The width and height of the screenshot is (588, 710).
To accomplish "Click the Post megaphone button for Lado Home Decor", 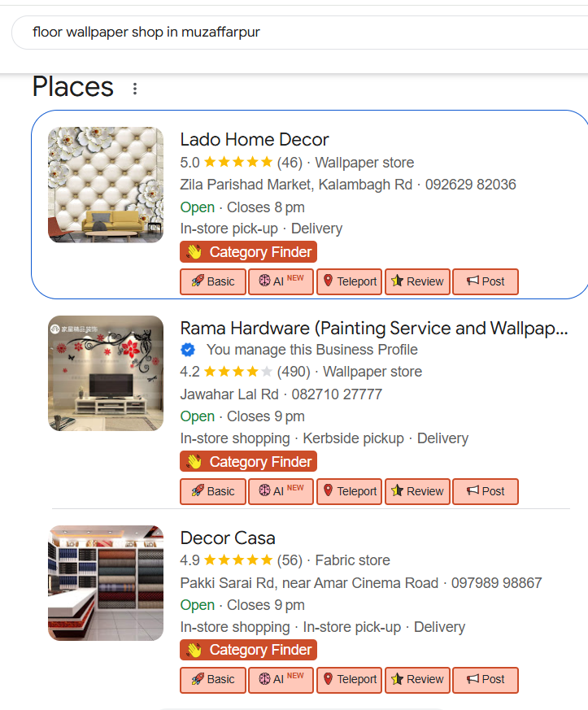I will tap(486, 281).
